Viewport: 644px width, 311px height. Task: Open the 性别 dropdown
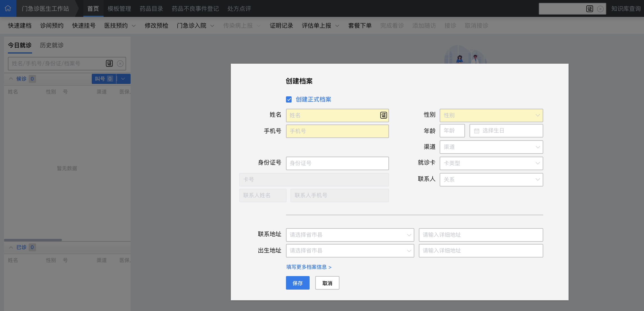tap(491, 115)
